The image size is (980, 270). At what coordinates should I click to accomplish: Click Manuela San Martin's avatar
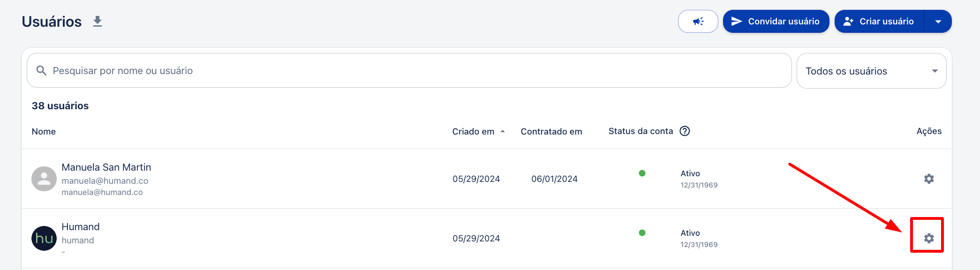(x=44, y=179)
